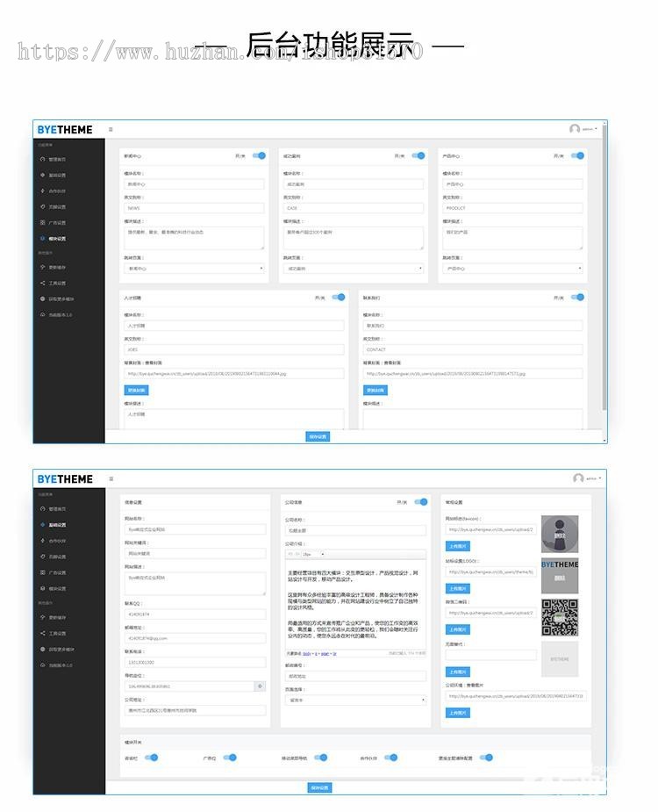
Task: Open 基础设置 menu item in upper sidebar
Action: tap(57, 175)
